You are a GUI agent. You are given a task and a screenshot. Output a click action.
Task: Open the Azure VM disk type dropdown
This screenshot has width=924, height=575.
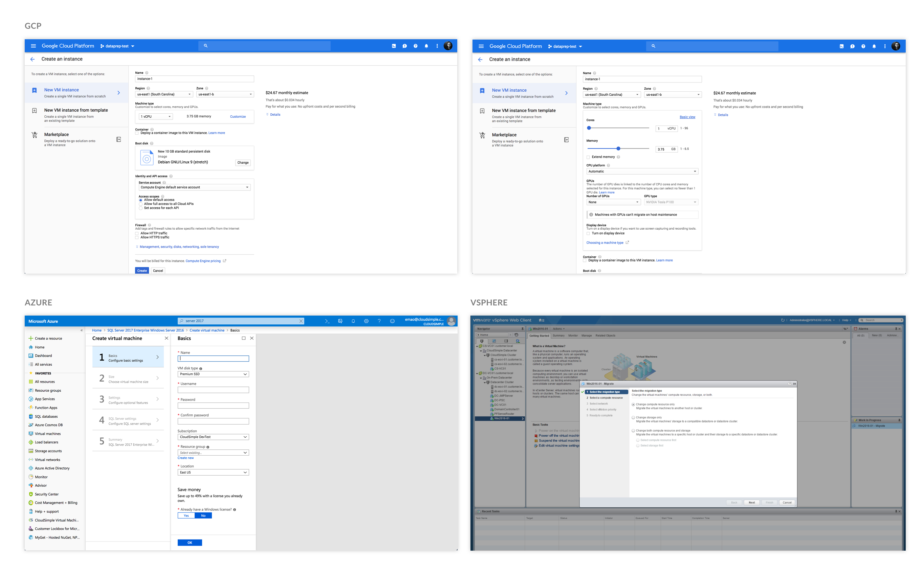pyautogui.click(x=213, y=374)
